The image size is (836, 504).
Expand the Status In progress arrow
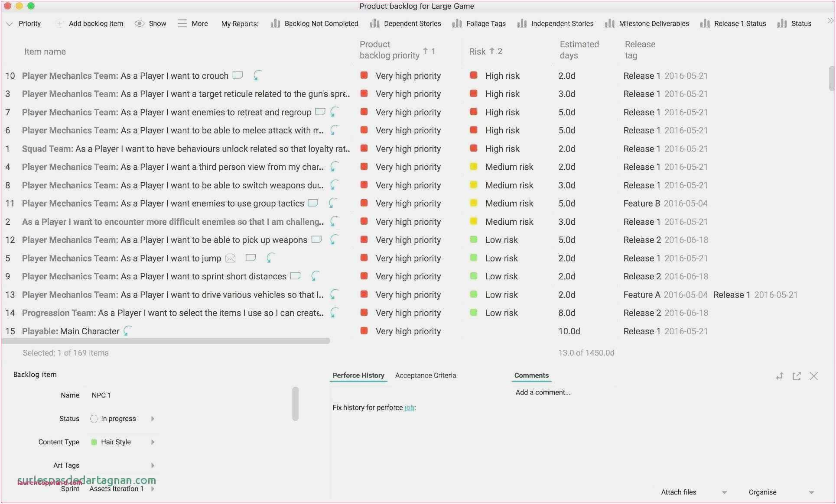click(153, 419)
